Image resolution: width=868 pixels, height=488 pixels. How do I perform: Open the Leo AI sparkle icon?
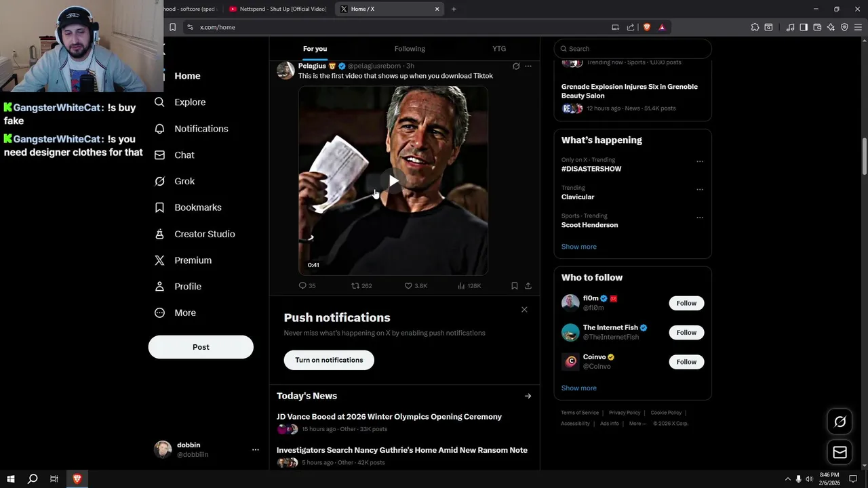(831, 27)
